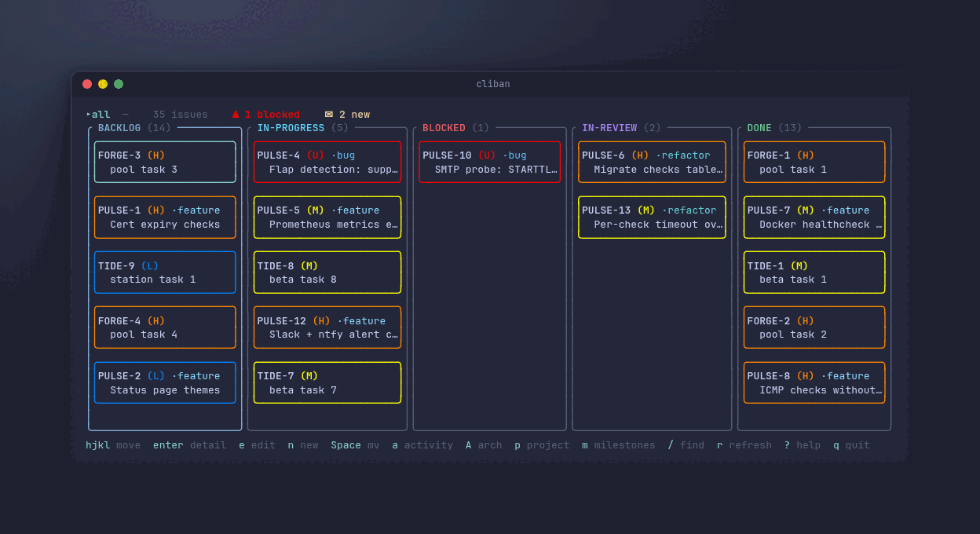This screenshot has width=980, height=534.
Task: Click the envelope new-items icon
Action: click(329, 115)
